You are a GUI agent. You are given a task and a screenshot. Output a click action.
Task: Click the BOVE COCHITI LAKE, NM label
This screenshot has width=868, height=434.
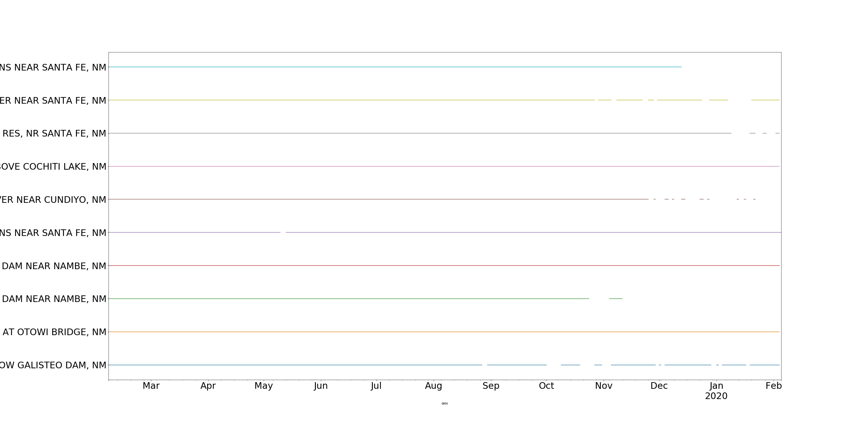53,167
